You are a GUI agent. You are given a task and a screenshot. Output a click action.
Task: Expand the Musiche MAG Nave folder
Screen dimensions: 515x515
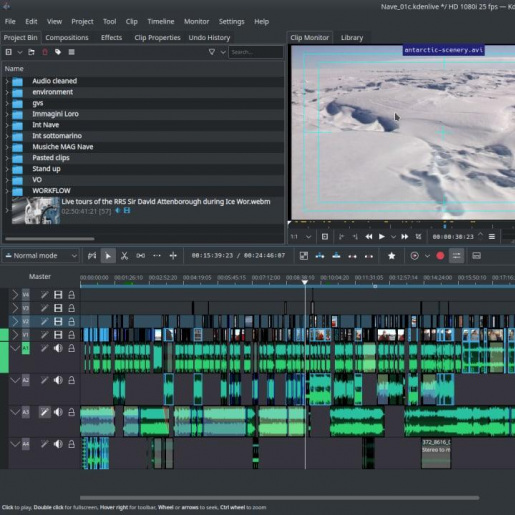pos(7,147)
